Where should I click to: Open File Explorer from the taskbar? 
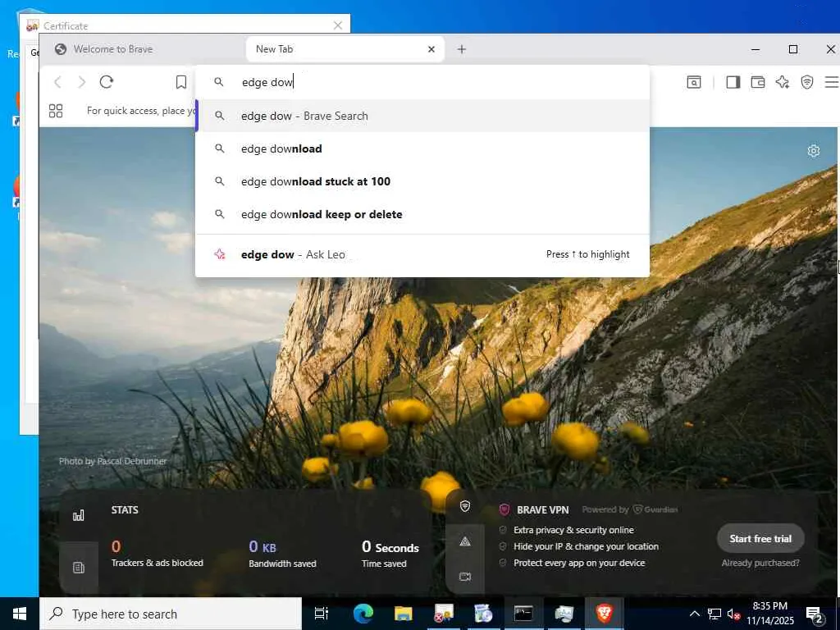pyautogui.click(x=404, y=614)
